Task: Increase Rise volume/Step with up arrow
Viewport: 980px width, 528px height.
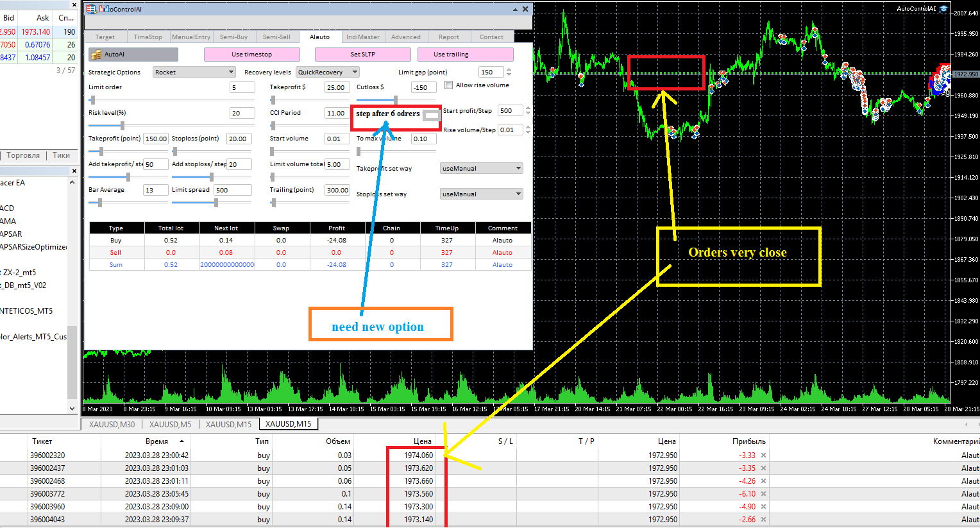Action: [x=528, y=128]
